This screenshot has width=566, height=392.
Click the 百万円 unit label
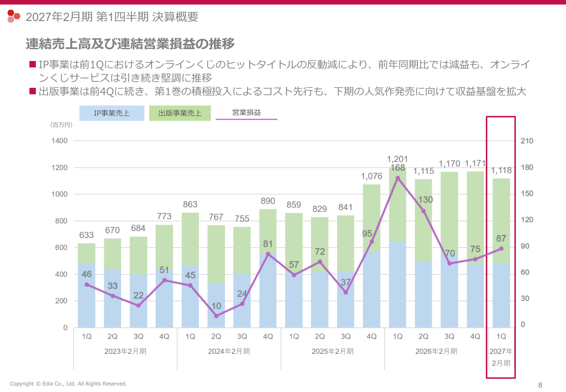tap(61, 125)
